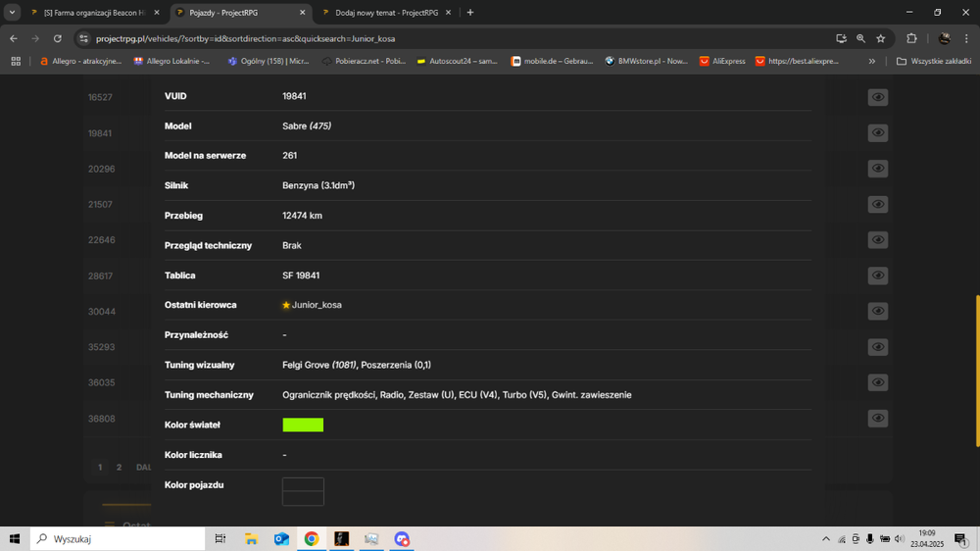Click vehicle ID 22646 in the list
Image resolution: width=980 pixels, height=551 pixels.
101,240
